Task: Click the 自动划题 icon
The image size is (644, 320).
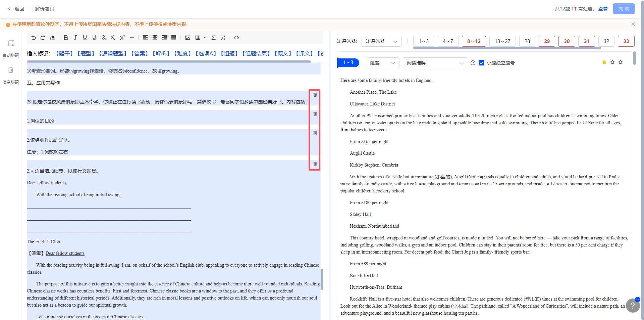Action: coord(11,43)
